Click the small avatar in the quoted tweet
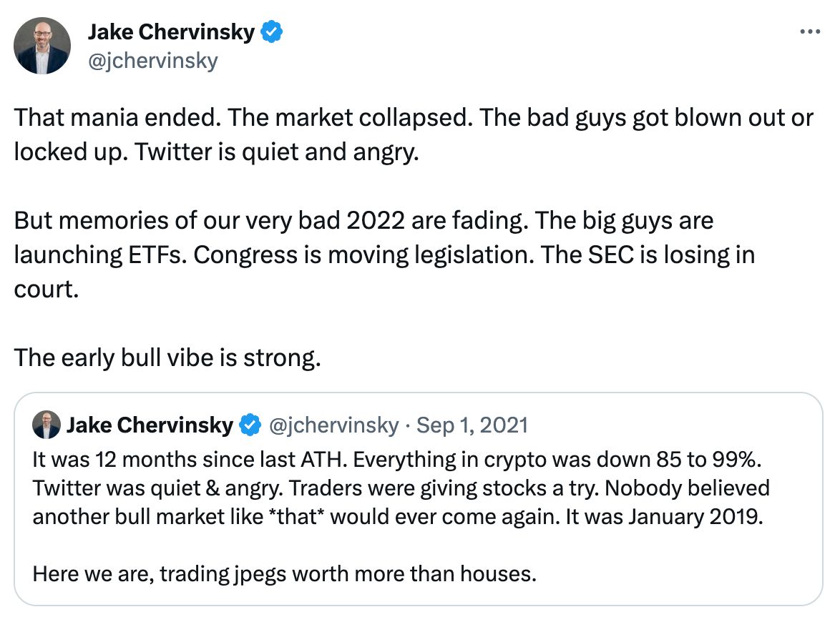 click(x=47, y=425)
